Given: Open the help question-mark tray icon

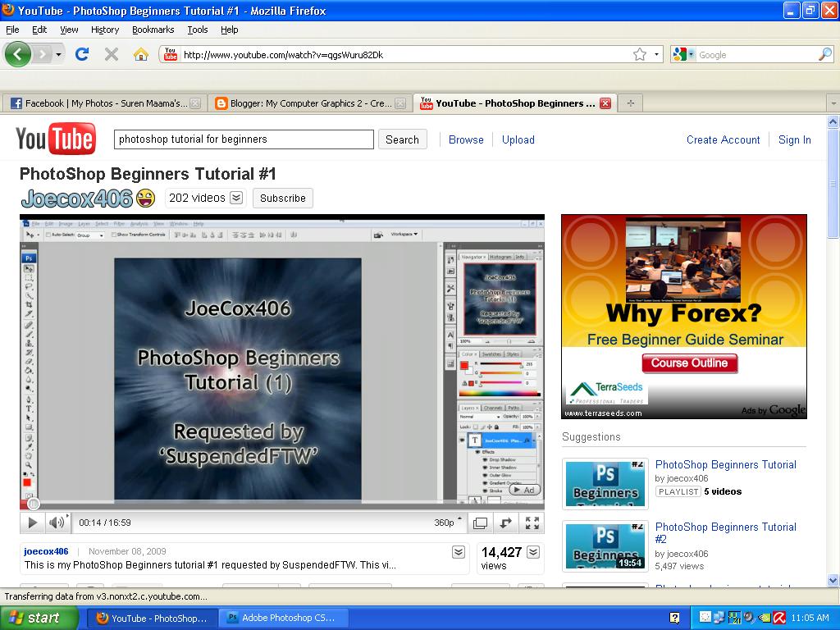Looking at the screenshot, I should [675, 618].
